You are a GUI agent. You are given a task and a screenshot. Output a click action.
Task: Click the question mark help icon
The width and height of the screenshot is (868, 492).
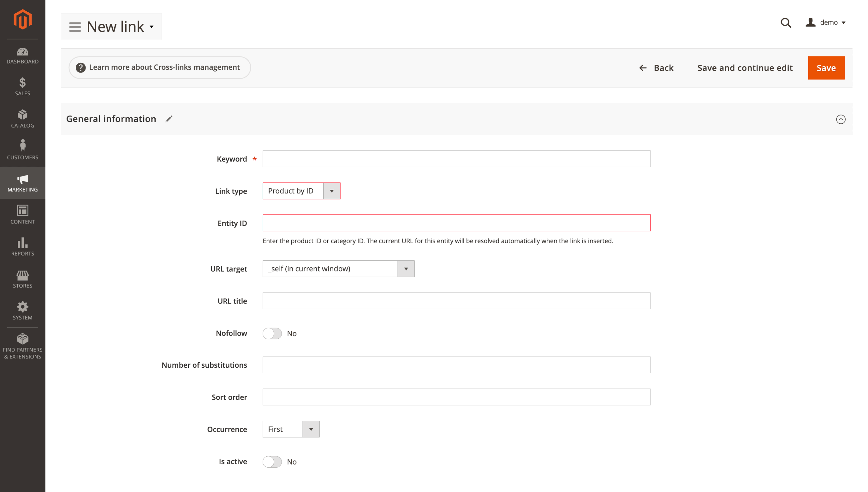coord(81,68)
